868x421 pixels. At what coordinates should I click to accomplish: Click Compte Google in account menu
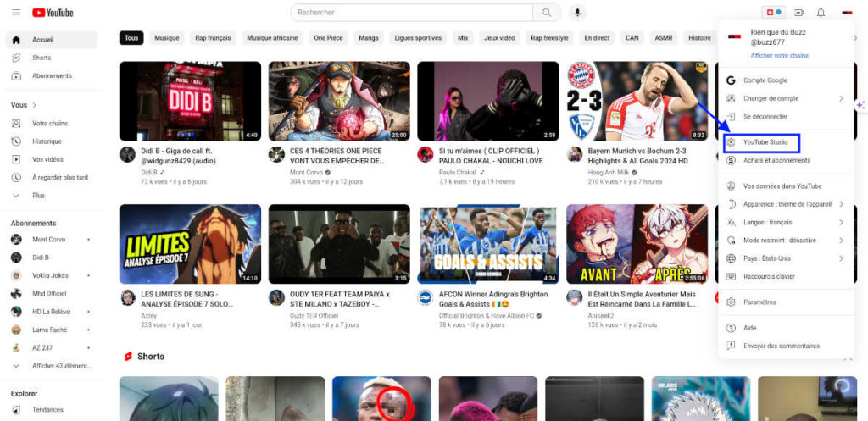(786, 80)
